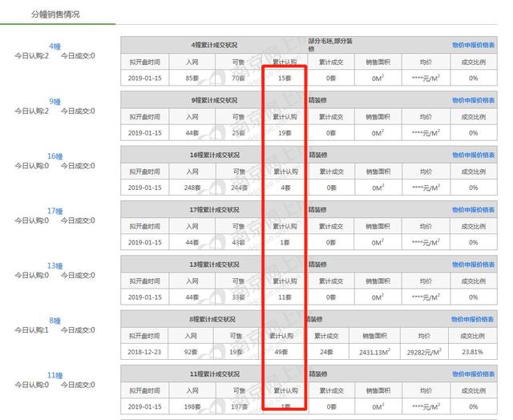This screenshot has height=420, width=513.
Task: Click 物价申报价格表 for 11幢
Action: [x=473, y=374]
